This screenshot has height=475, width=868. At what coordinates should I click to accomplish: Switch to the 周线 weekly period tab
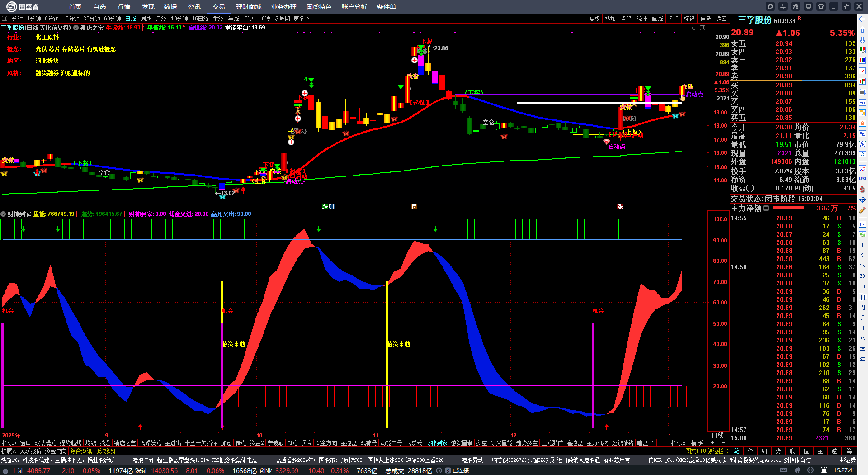[x=146, y=19]
